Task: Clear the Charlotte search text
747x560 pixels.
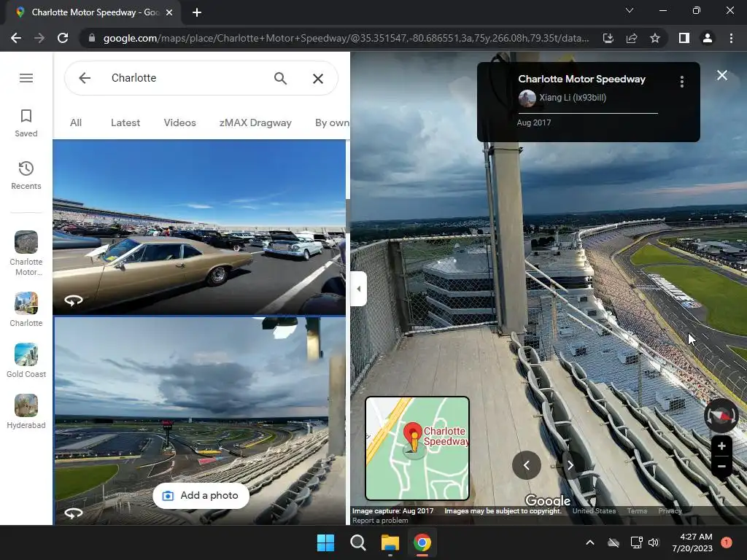Action: tap(318, 79)
